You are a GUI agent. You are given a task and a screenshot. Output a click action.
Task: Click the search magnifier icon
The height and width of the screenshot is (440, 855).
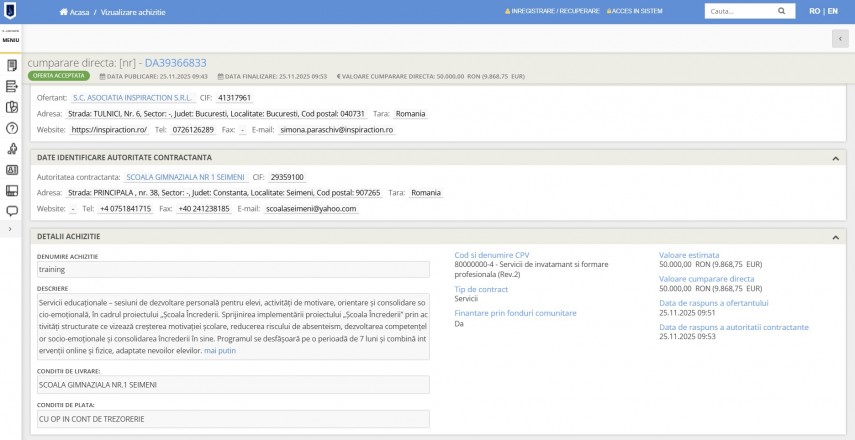[784, 11]
